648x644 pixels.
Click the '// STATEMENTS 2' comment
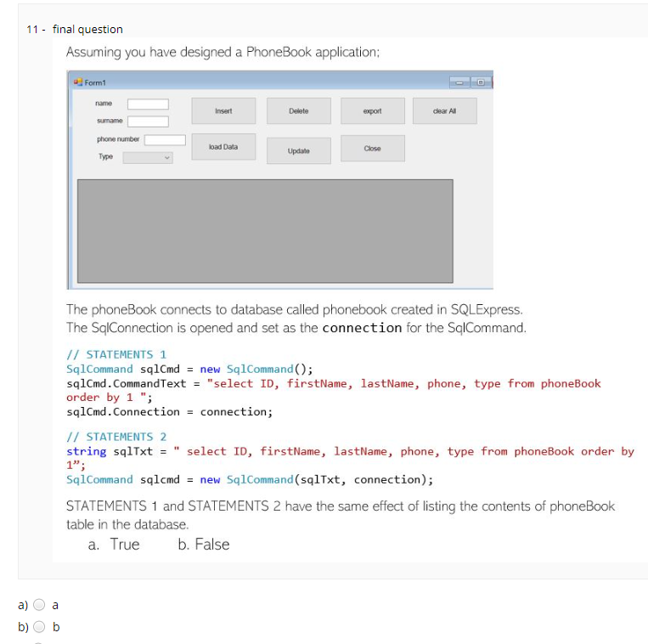point(116,437)
